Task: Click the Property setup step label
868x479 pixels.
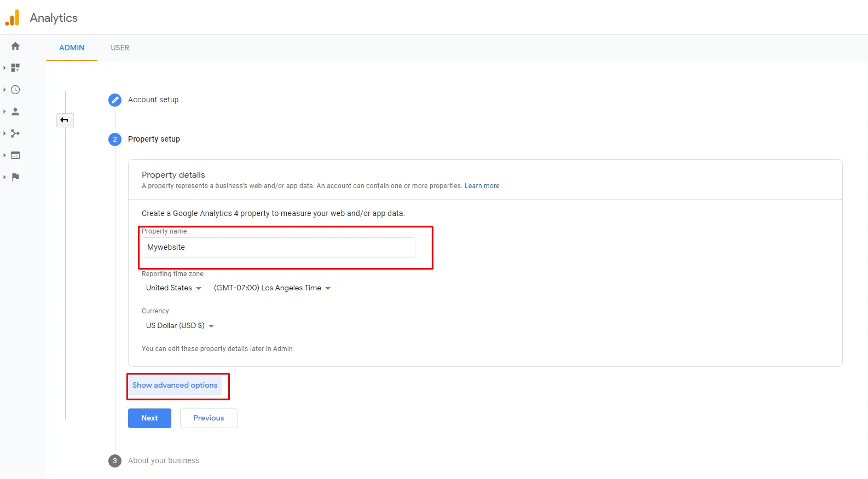Action: tap(154, 139)
